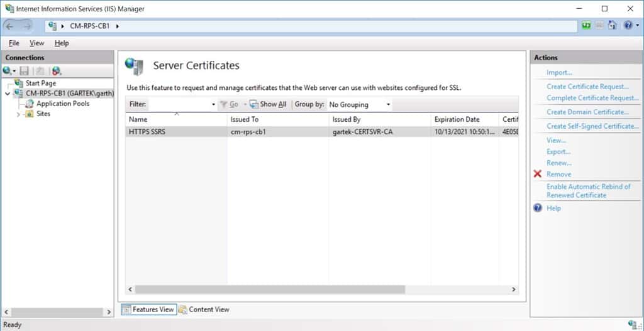Screen dimensions: 644x331
Task: Select the Application Pools tree item
Action: pyautogui.click(x=63, y=104)
